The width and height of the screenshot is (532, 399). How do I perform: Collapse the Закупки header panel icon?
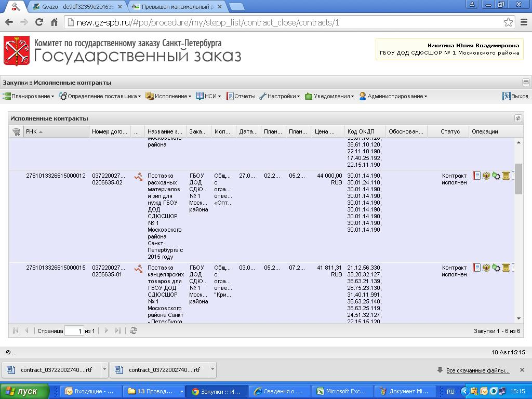point(526,83)
